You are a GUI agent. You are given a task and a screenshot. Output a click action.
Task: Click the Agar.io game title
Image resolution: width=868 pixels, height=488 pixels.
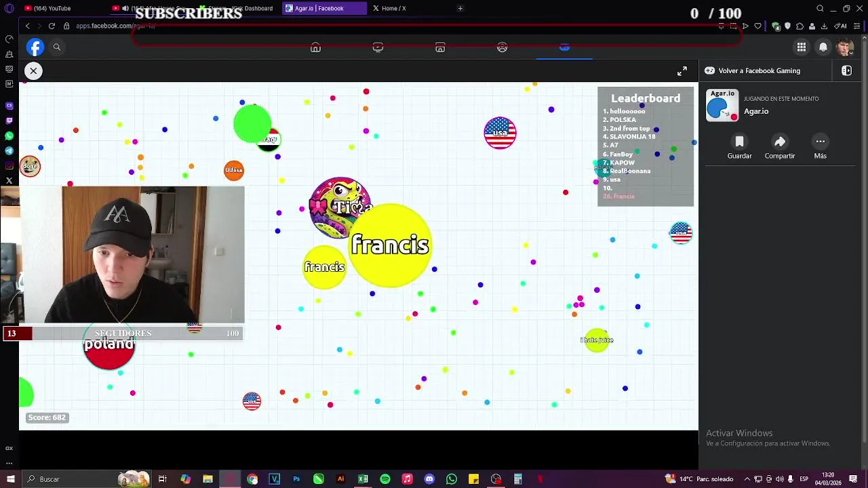[756, 111]
